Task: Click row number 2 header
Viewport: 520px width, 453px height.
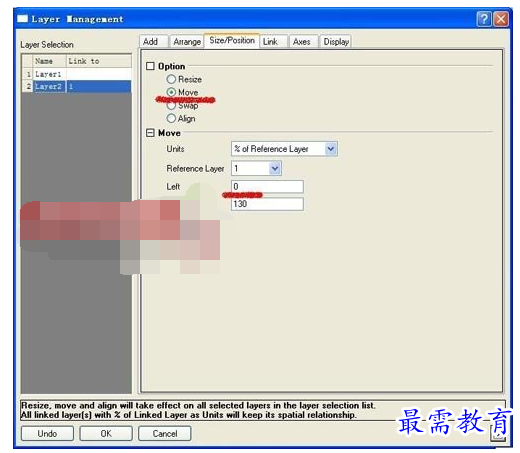Action: click(x=28, y=87)
